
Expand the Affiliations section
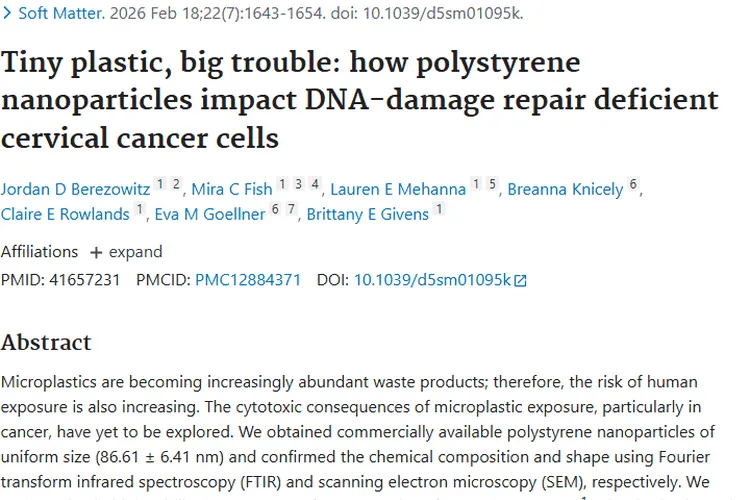(x=126, y=252)
